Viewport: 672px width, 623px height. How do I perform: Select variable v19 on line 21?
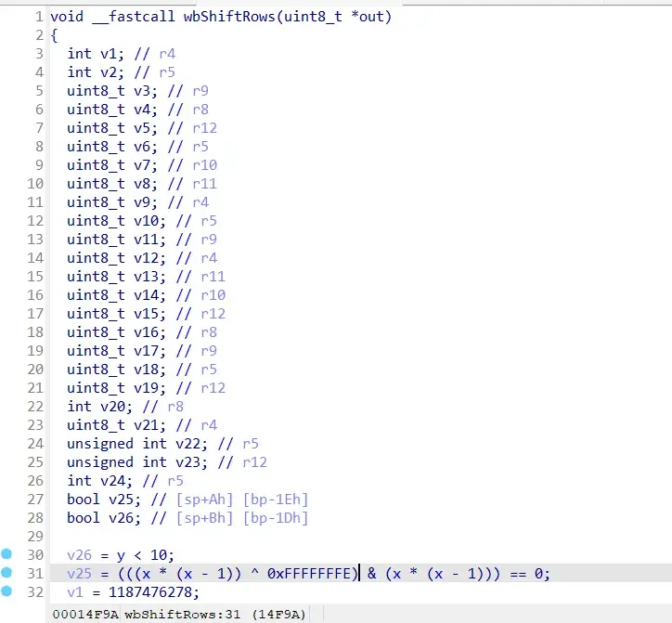coord(147,388)
